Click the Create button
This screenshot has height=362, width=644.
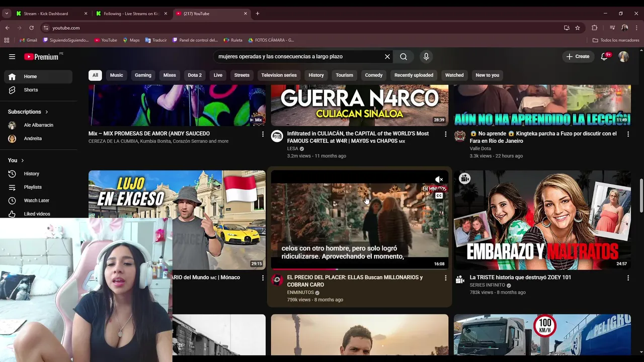pos(578,57)
